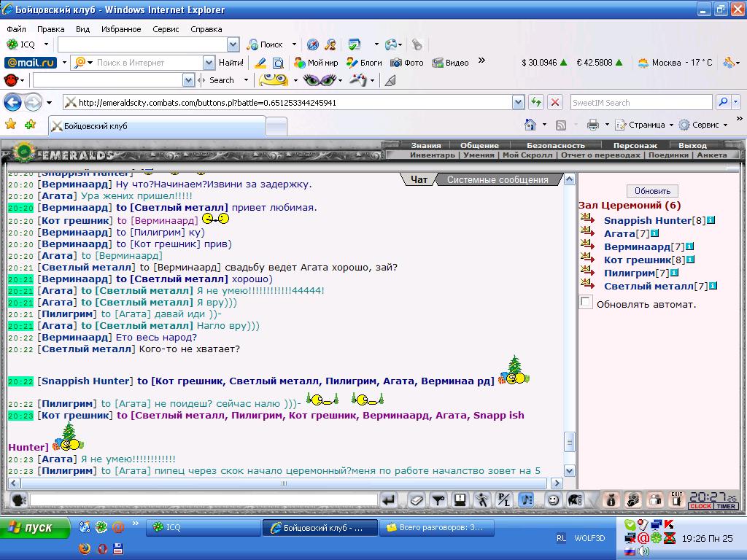Screen dimensions: 747x560
Task: Open info icon next to Агата[7]
Action: [x=654, y=233]
